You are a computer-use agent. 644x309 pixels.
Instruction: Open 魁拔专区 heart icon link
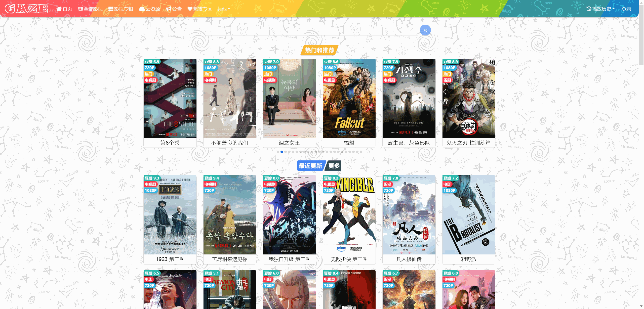click(x=200, y=9)
